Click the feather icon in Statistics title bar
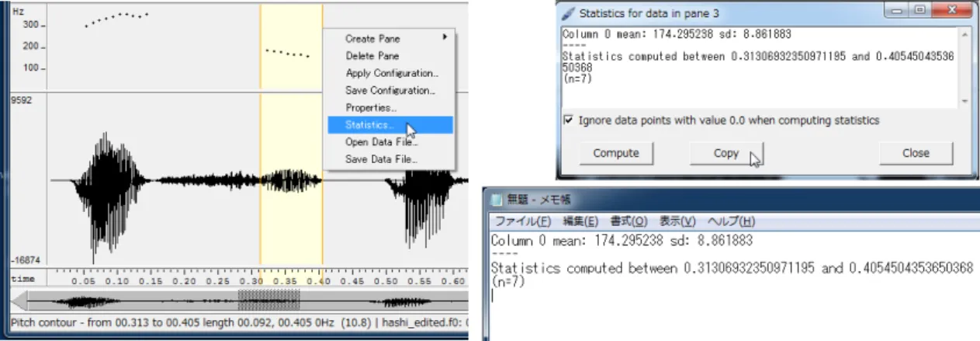 point(569,12)
